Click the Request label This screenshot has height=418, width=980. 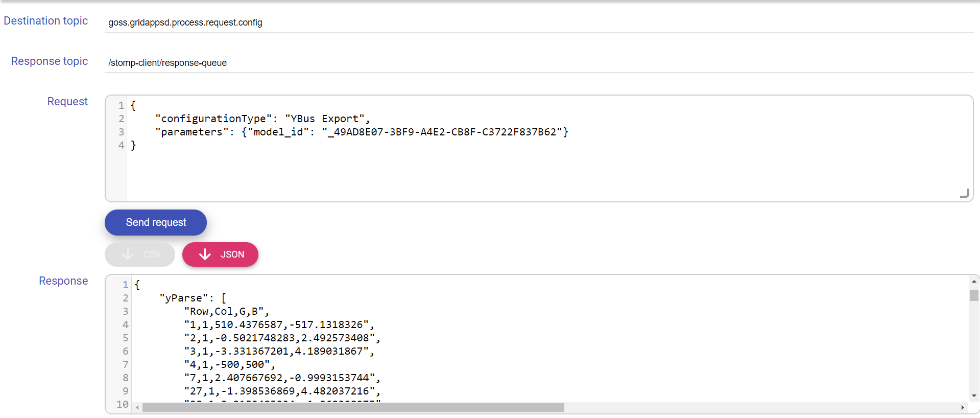click(x=67, y=102)
